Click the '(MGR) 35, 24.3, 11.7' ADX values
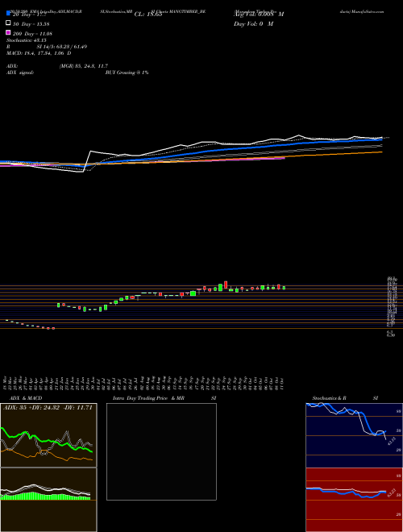Viewport: 403px width, 532px height. tap(84, 66)
